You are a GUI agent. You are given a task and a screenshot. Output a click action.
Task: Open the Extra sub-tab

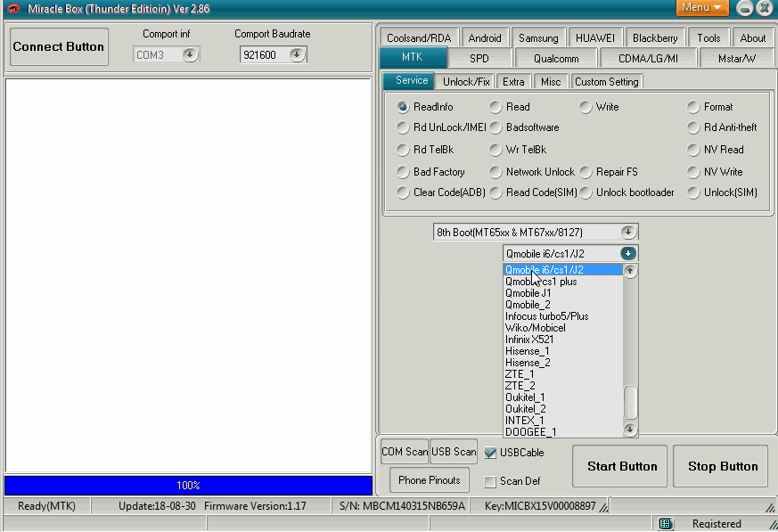pyautogui.click(x=513, y=81)
